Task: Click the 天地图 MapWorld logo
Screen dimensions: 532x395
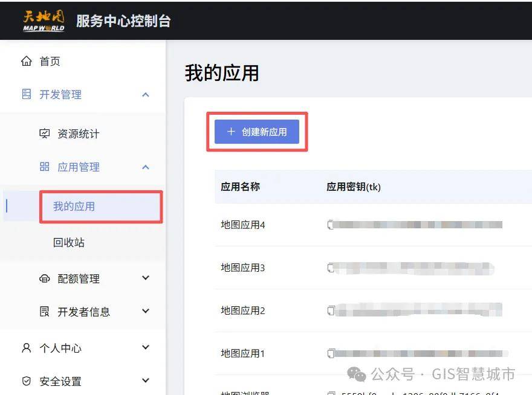Action: coord(43,21)
